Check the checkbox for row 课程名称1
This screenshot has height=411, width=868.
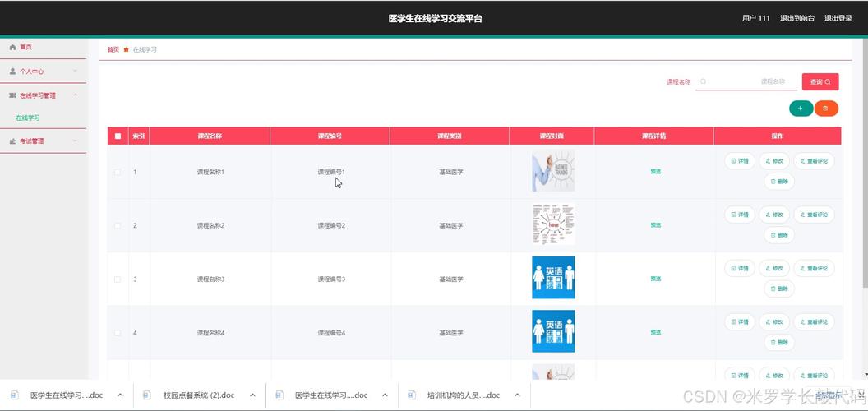(118, 173)
